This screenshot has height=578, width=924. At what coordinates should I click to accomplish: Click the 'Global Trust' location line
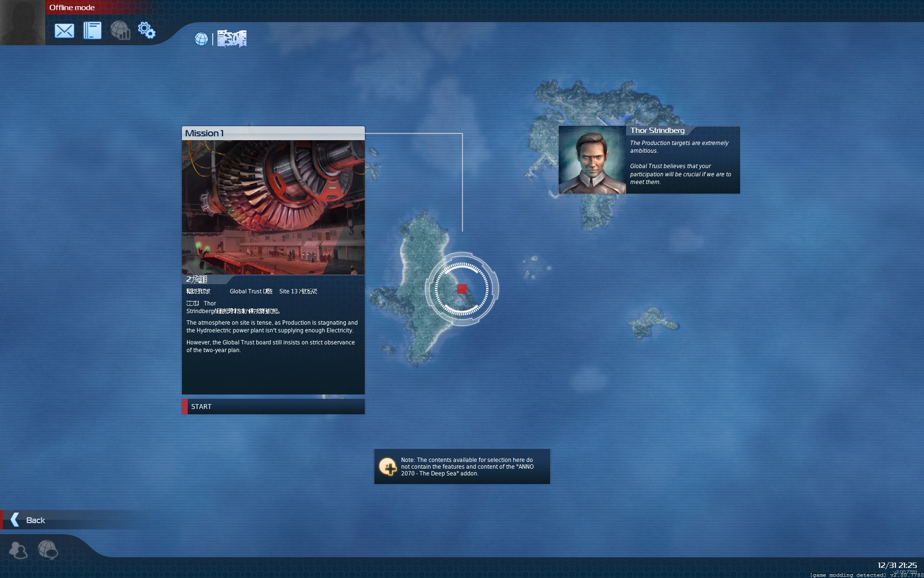click(252, 291)
